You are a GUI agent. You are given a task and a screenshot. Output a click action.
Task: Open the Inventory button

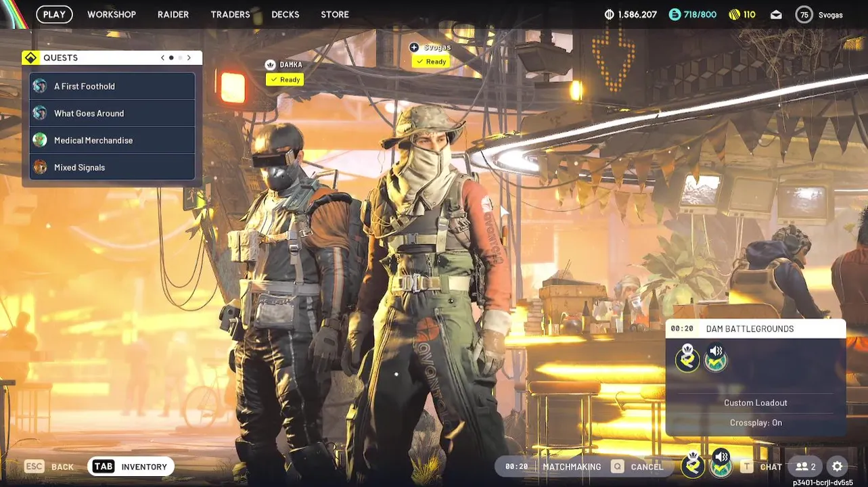click(x=131, y=467)
